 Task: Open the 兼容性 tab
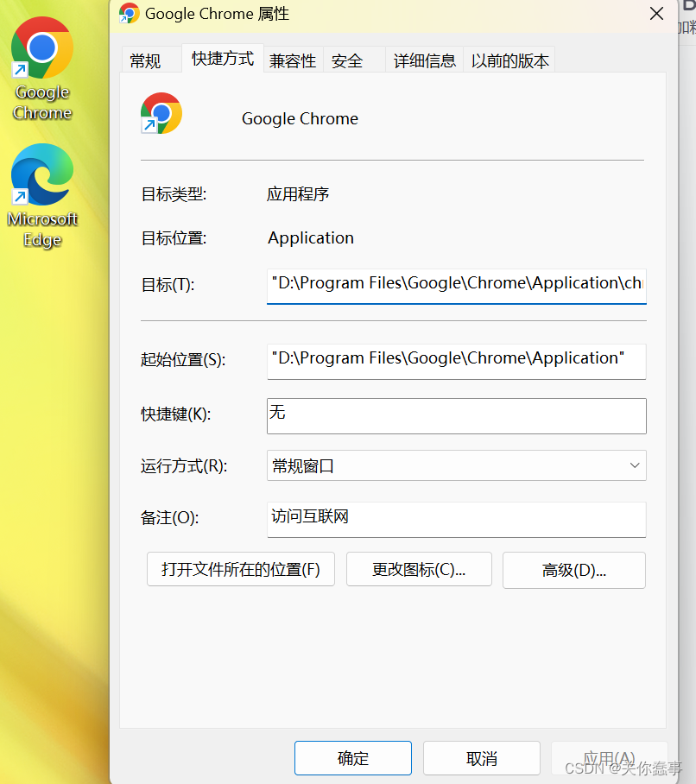pyautogui.click(x=293, y=60)
